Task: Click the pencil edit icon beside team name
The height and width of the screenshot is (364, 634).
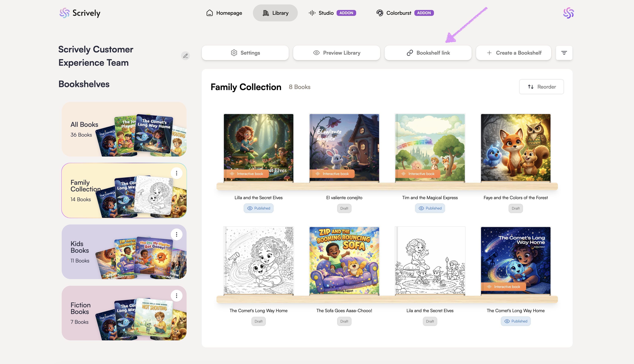Action: (x=185, y=56)
